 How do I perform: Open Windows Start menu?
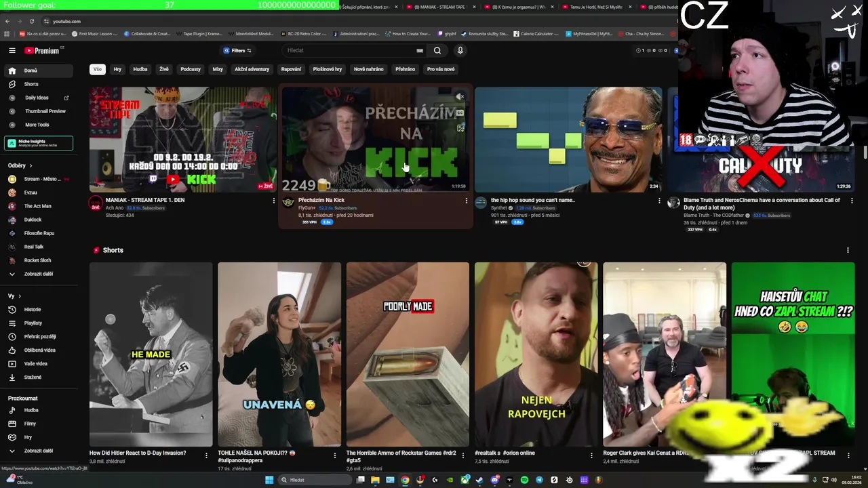(x=269, y=480)
